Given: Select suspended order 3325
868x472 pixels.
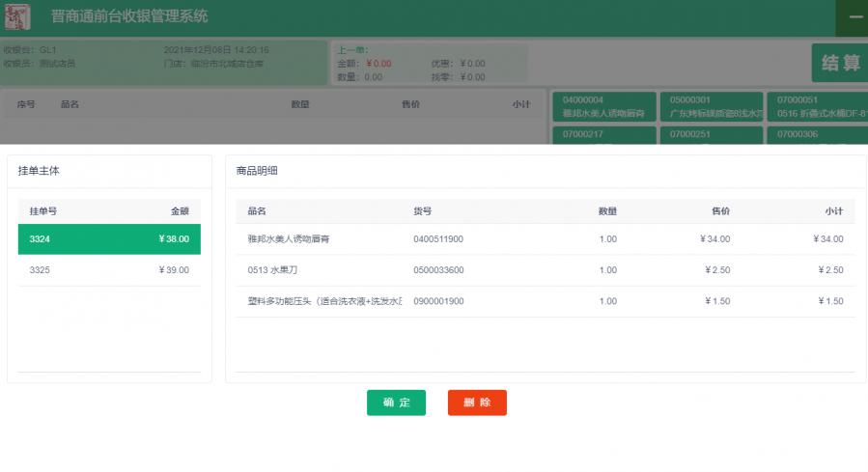Looking at the screenshot, I should click(109, 270).
